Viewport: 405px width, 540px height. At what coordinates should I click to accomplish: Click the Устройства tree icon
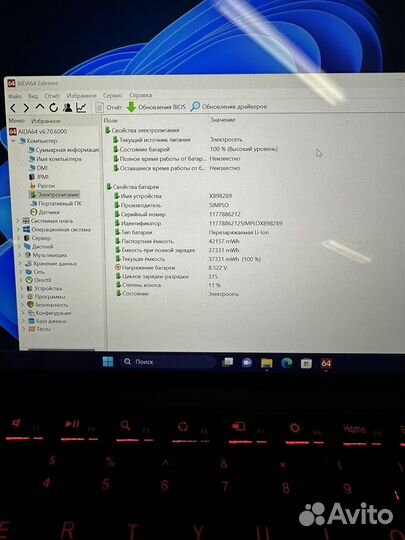30,288
